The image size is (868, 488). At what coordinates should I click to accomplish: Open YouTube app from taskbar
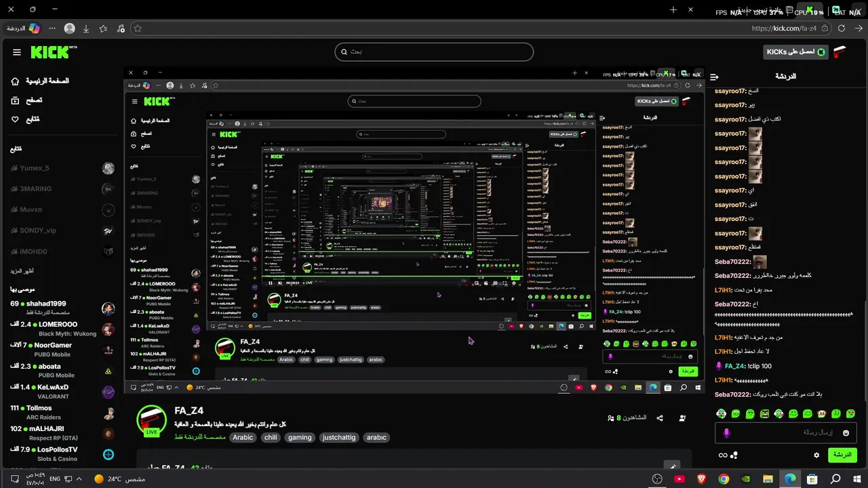pyautogui.click(x=679, y=479)
